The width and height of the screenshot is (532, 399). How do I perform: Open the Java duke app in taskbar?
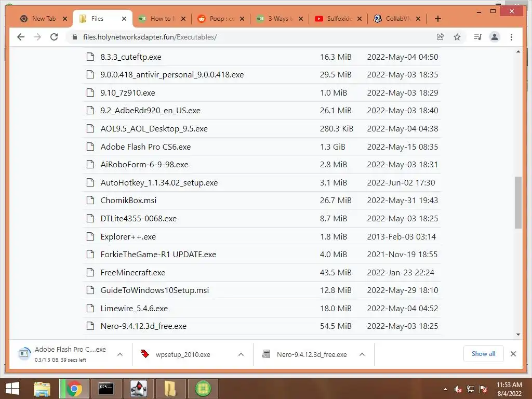tap(138, 389)
